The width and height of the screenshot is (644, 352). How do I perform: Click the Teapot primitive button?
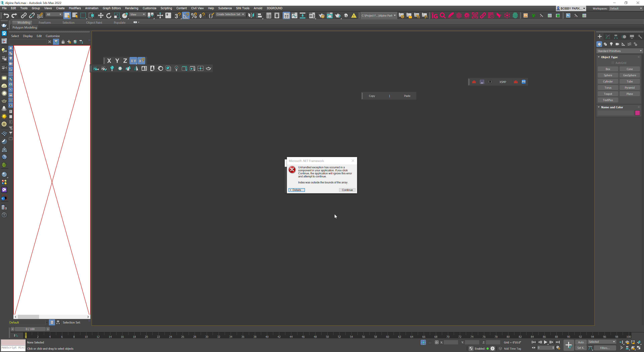tap(608, 94)
